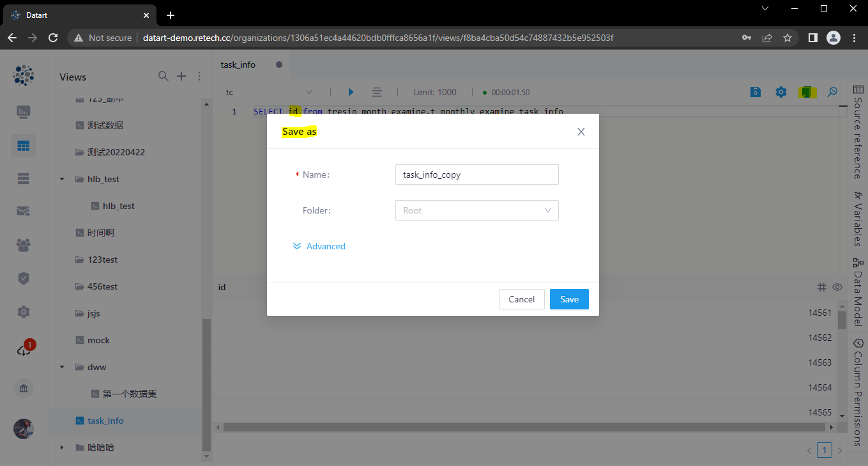Open the tc data source dropdown
The width and height of the screenshot is (868, 466).
(268, 92)
